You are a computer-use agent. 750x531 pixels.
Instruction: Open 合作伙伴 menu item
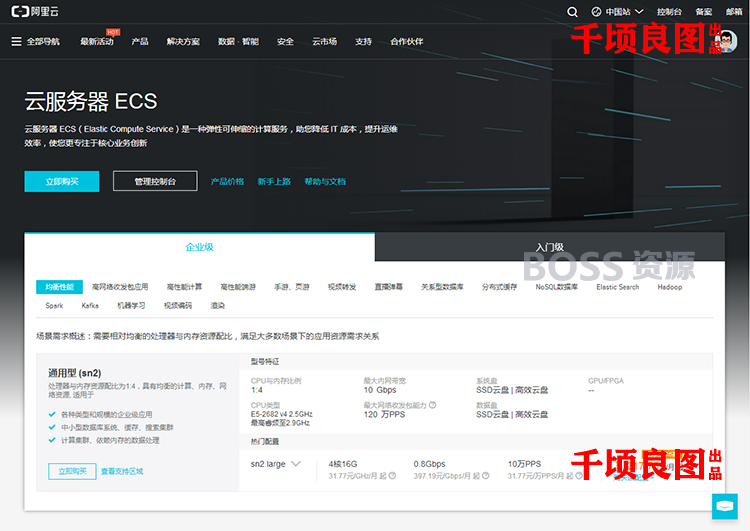[407, 42]
